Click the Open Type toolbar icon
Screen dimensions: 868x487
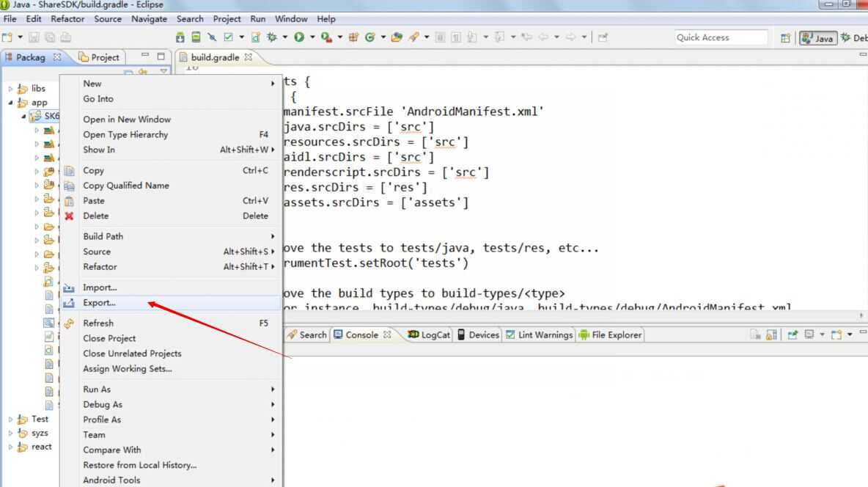click(397, 37)
